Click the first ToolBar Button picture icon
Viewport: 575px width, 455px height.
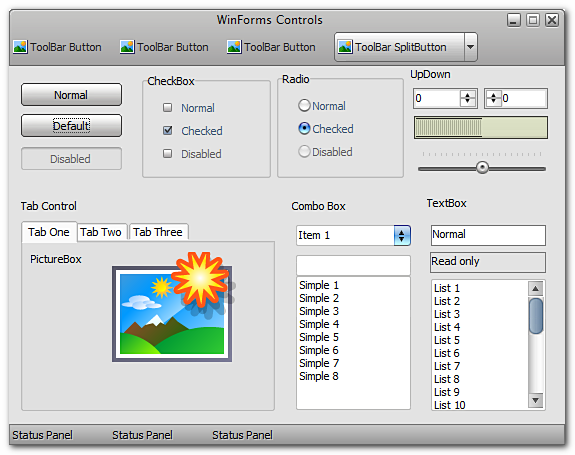20,47
